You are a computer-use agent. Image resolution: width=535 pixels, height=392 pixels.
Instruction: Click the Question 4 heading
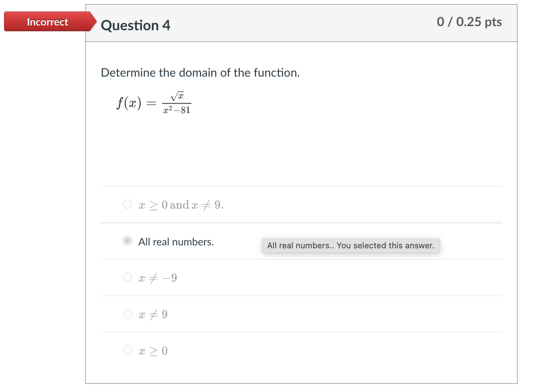click(x=136, y=25)
